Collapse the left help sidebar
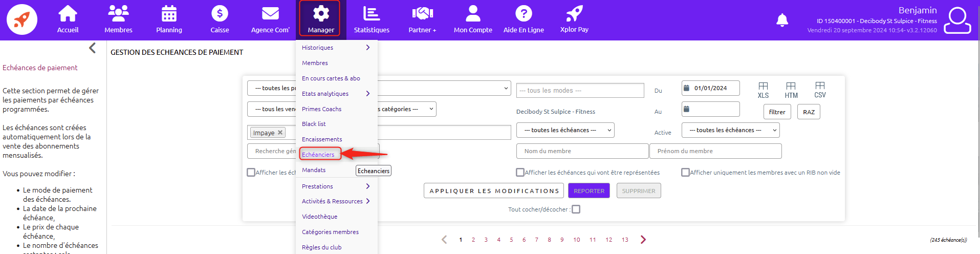This screenshot has width=980, height=254. pos(93,48)
